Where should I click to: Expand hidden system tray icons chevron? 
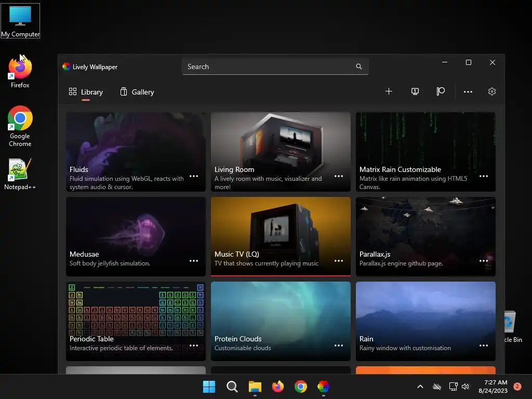420,387
